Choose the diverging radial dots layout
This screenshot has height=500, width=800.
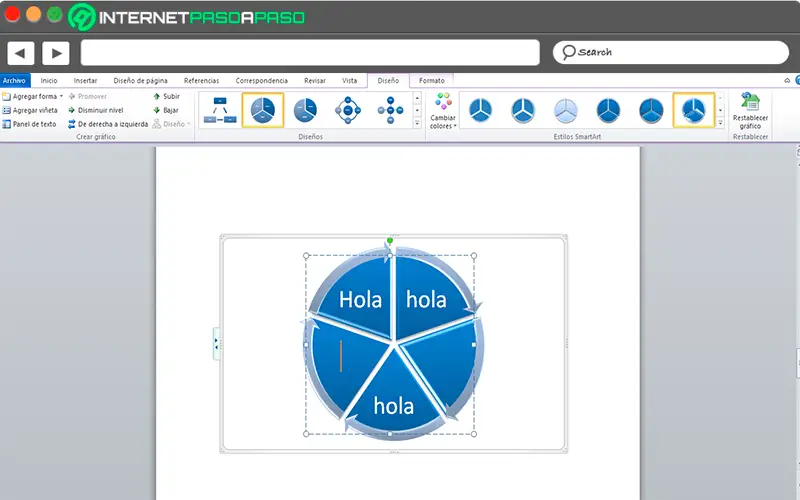(x=390, y=110)
